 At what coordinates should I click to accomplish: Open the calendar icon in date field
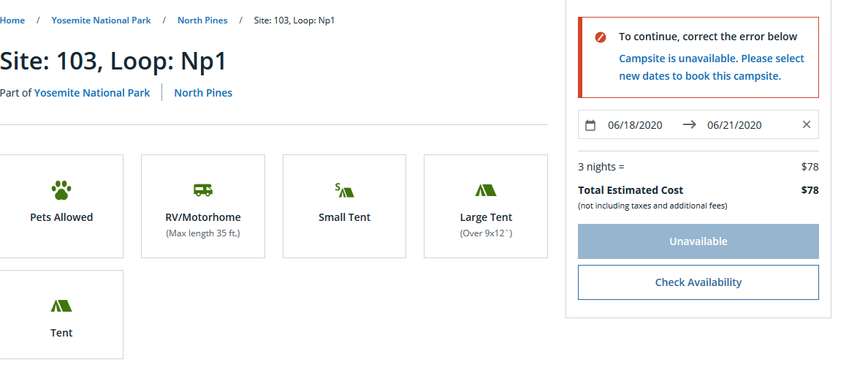pyautogui.click(x=590, y=125)
